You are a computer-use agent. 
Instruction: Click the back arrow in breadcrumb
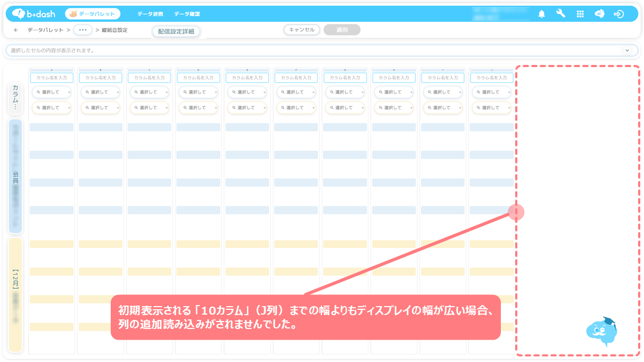point(16,30)
